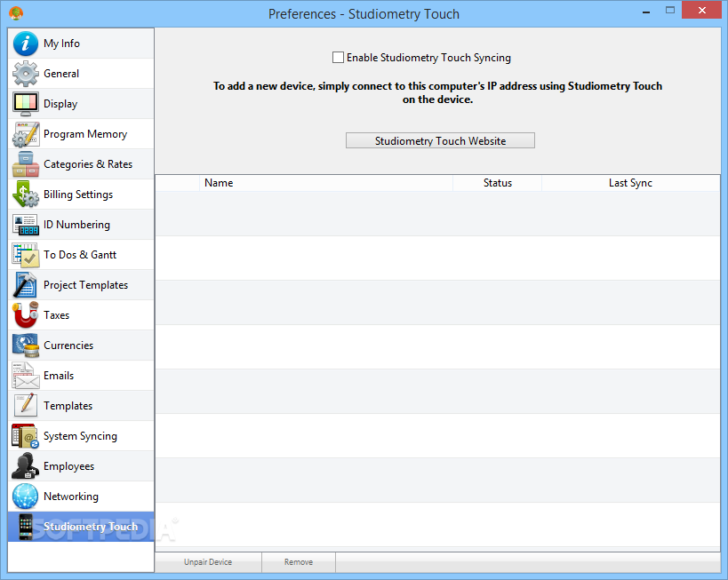This screenshot has width=728, height=580.
Task: Select the Studiometry Touch label
Action: pyautogui.click(x=91, y=527)
